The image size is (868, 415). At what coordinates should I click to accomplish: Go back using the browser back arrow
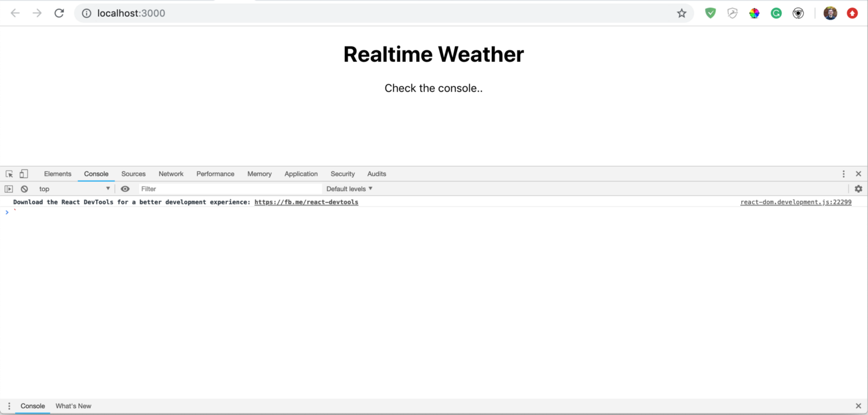coord(15,13)
